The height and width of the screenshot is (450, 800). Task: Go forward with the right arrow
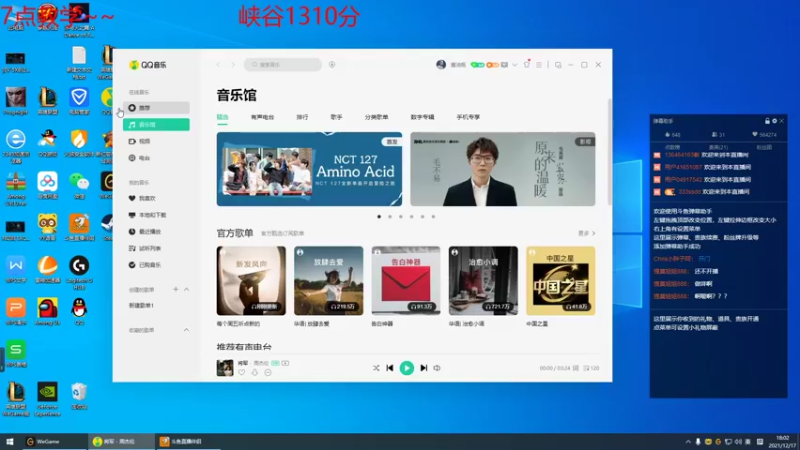point(233,65)
